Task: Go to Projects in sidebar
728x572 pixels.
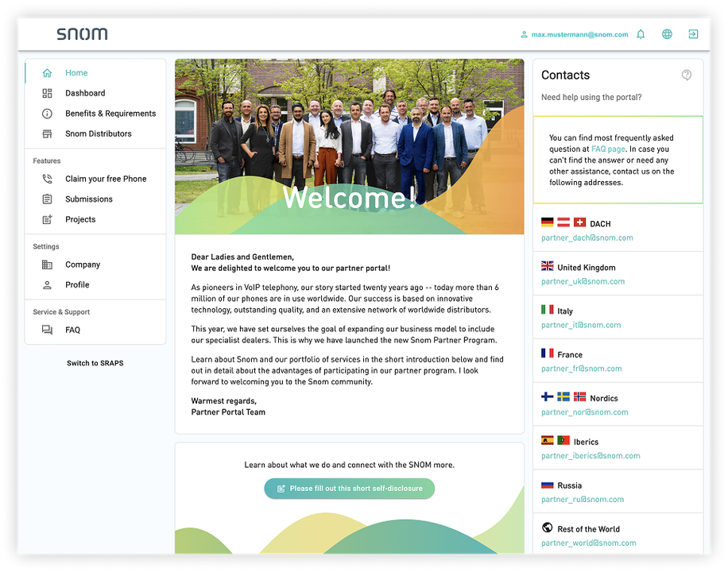Action: (x=79, y=220)
